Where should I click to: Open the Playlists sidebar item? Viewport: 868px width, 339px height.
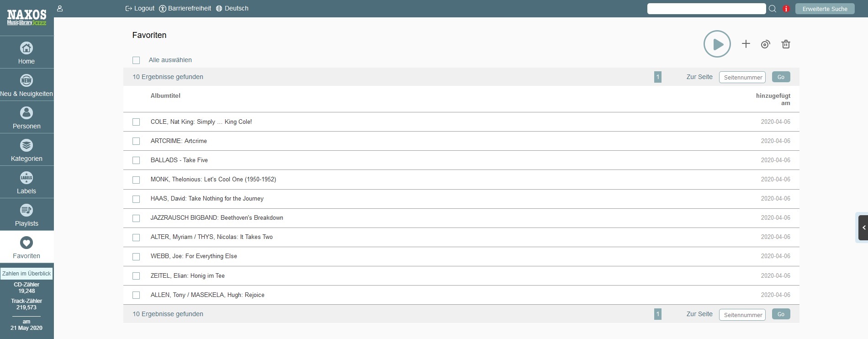[26, 215]
